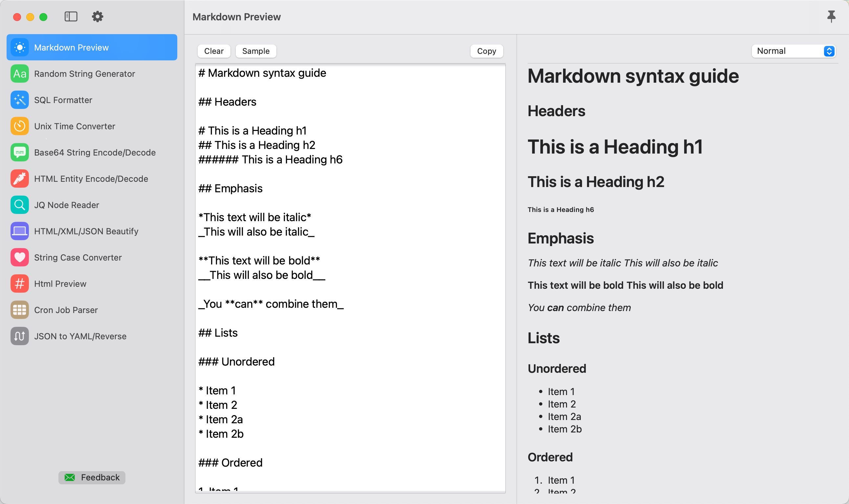Select the JQ Node Reader magnifier icon
This screenshot has width=849, height=504.
click(x=20, y=205)
